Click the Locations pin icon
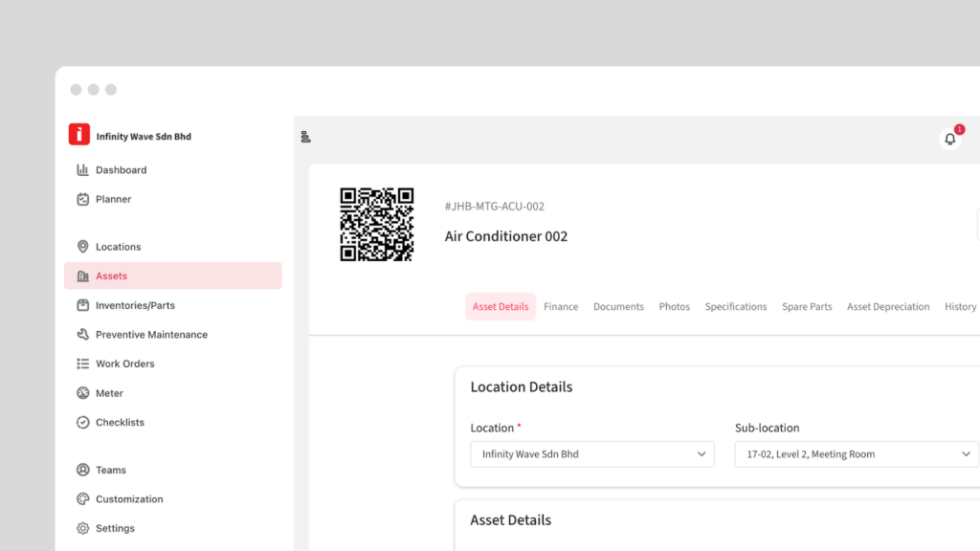Viewport: 980px width, 551px height. [x=82, y=247]
